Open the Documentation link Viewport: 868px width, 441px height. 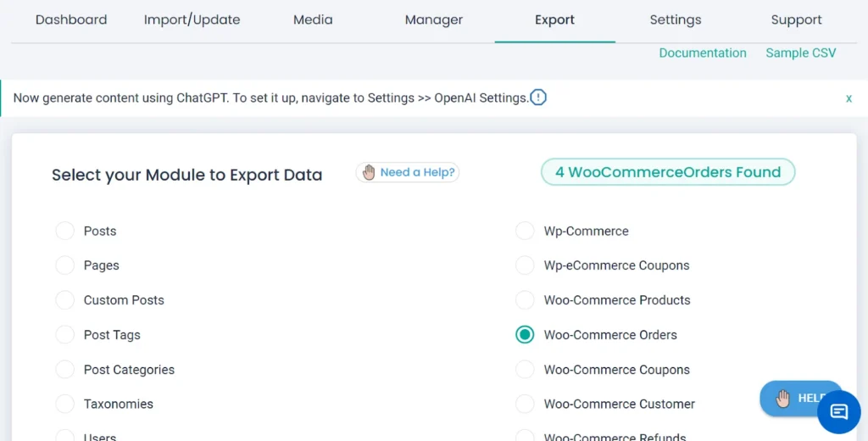tap(703, 53)
